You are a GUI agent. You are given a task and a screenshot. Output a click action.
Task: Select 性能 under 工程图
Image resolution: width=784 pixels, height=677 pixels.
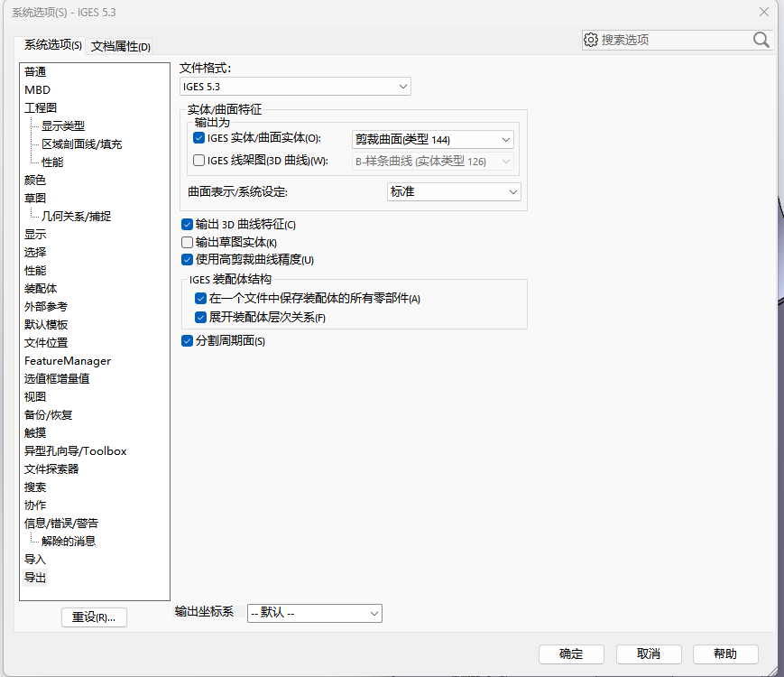click(x=52, y=162)
